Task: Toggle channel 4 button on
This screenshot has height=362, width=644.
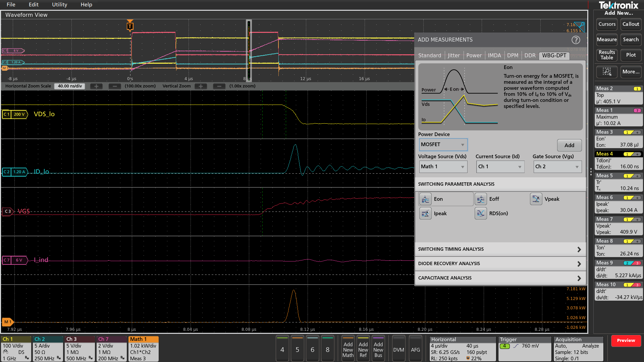Action: point(282,349)
